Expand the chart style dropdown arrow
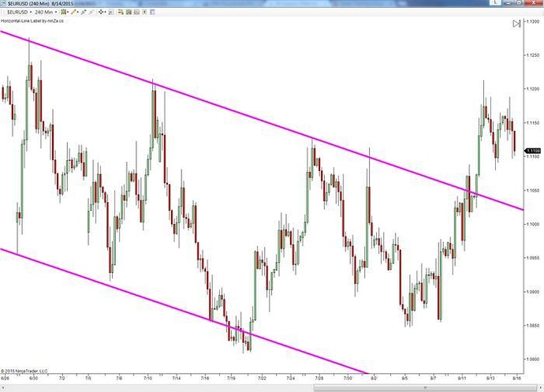Image resolution: width=544 pixels, height=392 pixels. [x=68, y=12]
